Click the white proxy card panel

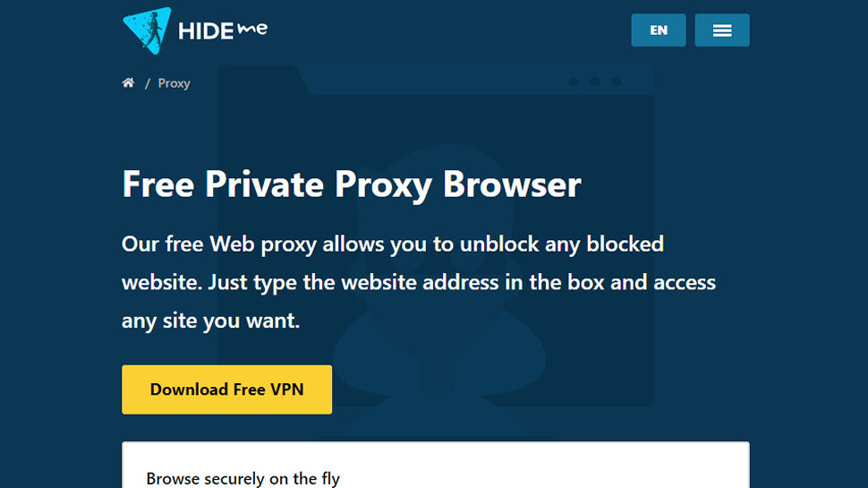coord(436,465)
